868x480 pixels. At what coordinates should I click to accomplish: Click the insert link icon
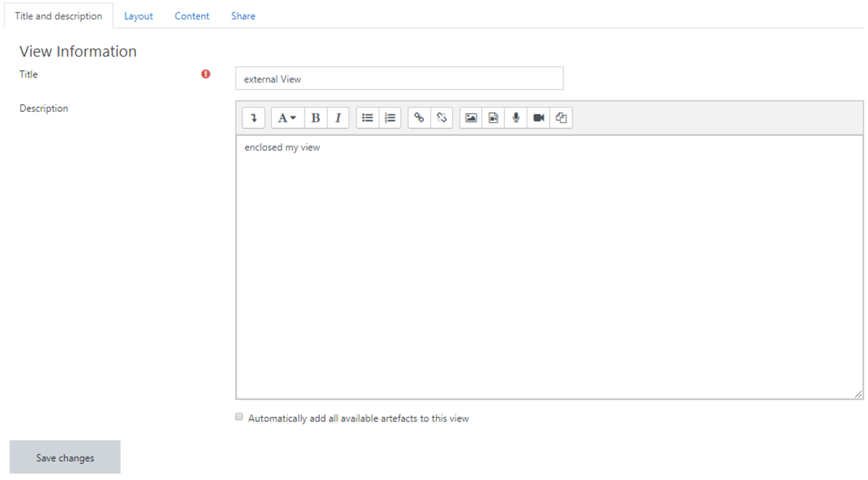coord(419,118)
